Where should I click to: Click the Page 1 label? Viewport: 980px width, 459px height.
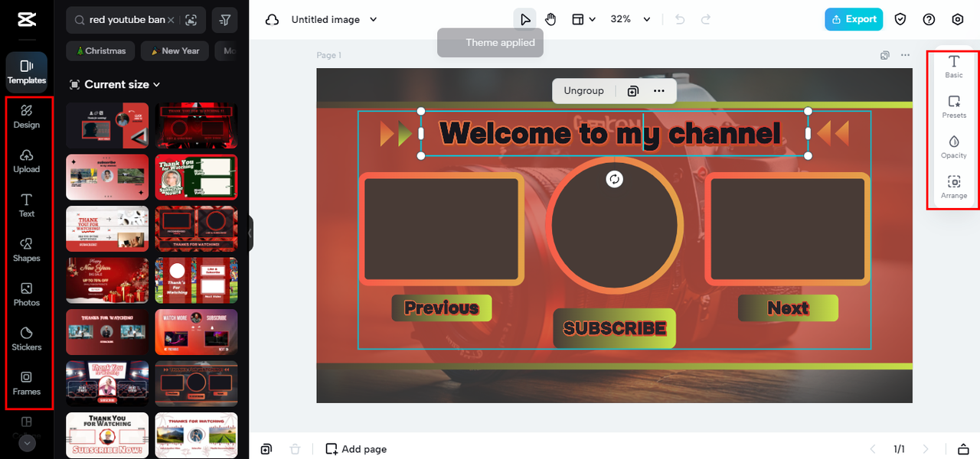329,55
